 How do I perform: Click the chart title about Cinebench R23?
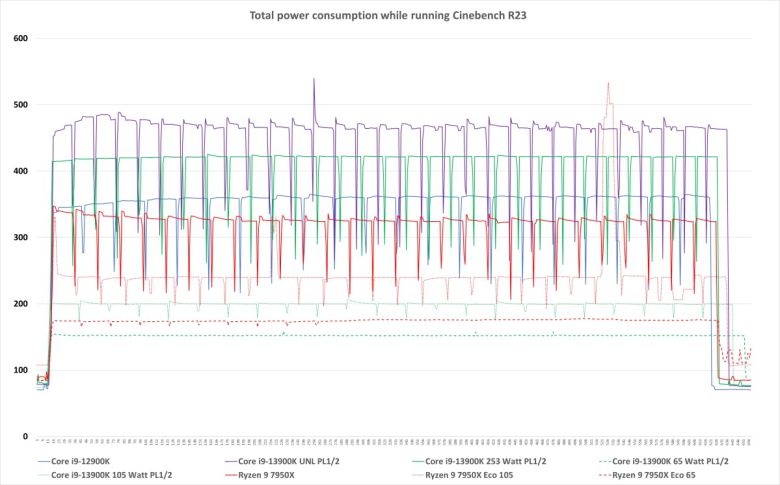click(390, 17)
